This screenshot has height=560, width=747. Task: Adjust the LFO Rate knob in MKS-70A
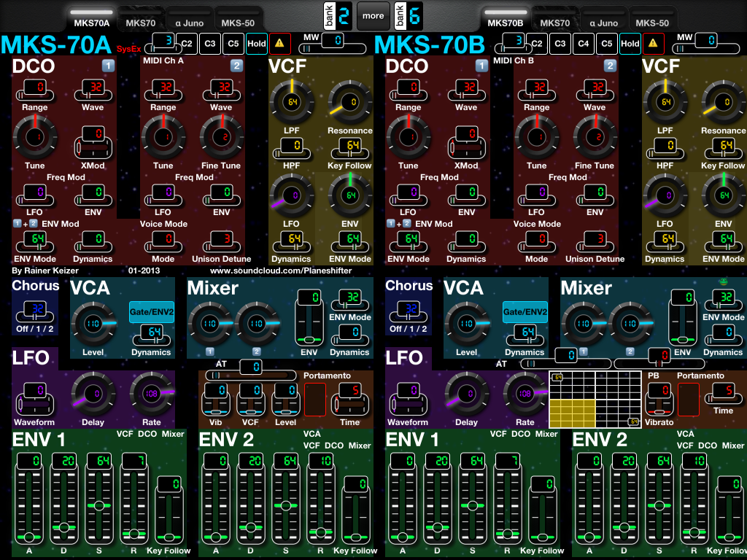coord(152,394)
